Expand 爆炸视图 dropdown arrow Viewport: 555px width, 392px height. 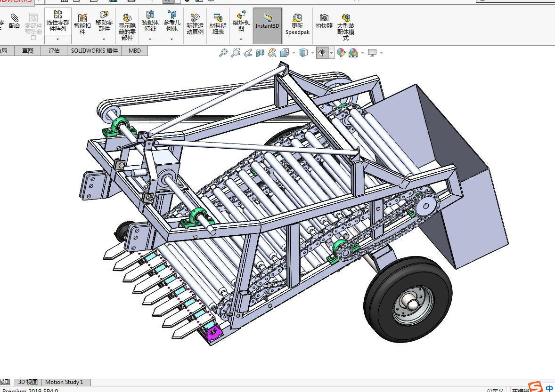[241, 39]
